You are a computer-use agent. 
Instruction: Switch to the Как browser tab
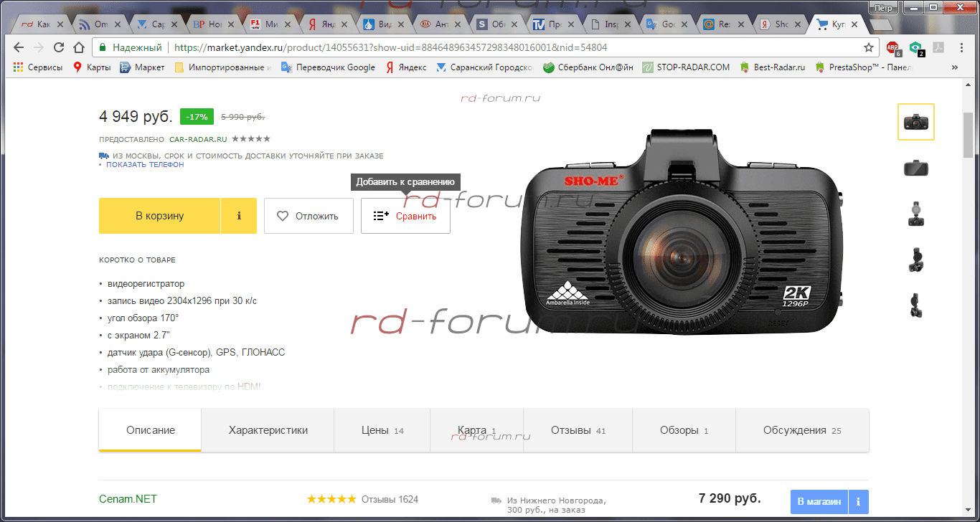click(x=42, y=24)
